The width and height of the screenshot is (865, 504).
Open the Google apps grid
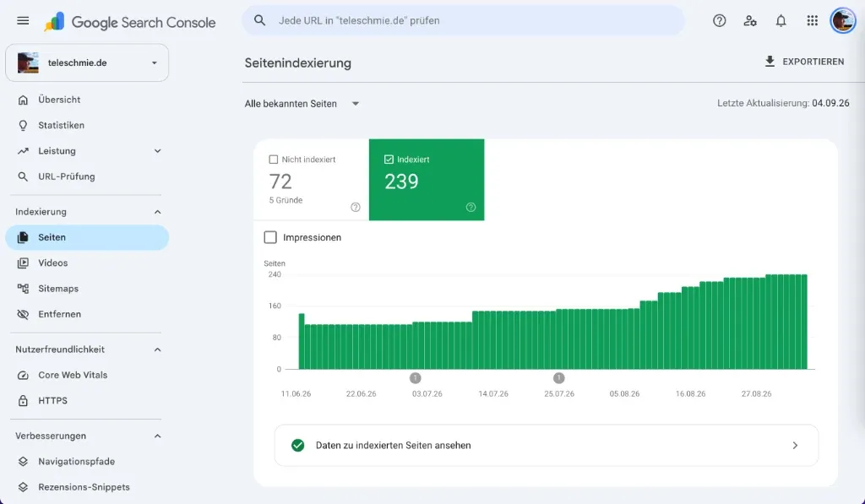pos(812,21)
